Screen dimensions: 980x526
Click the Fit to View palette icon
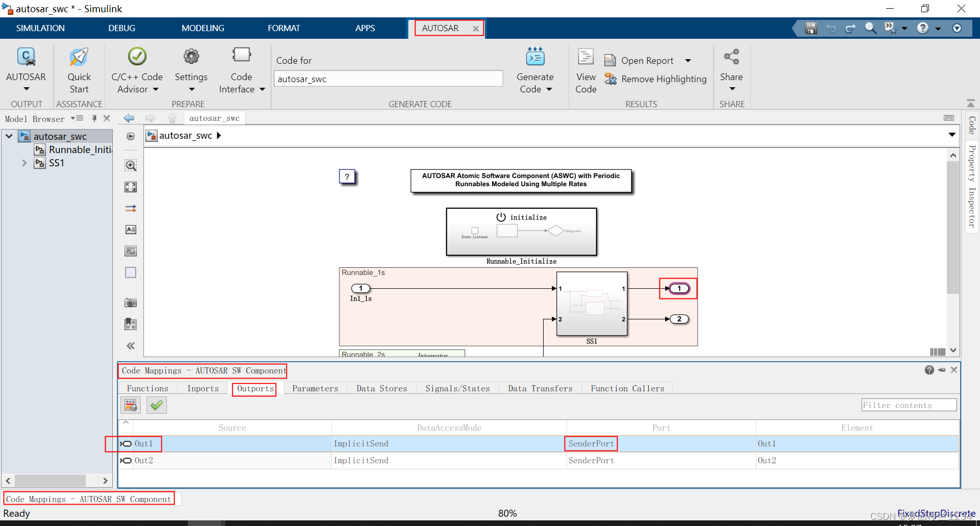coord(131,187)
